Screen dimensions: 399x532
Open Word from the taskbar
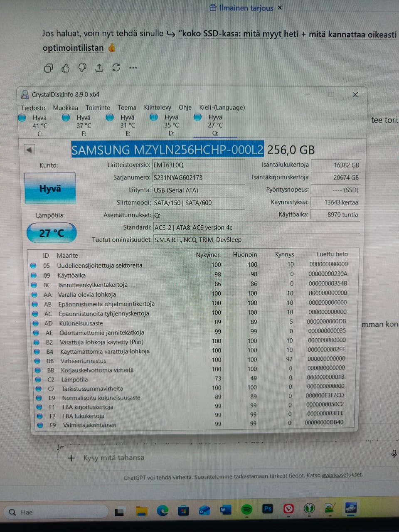225,510
